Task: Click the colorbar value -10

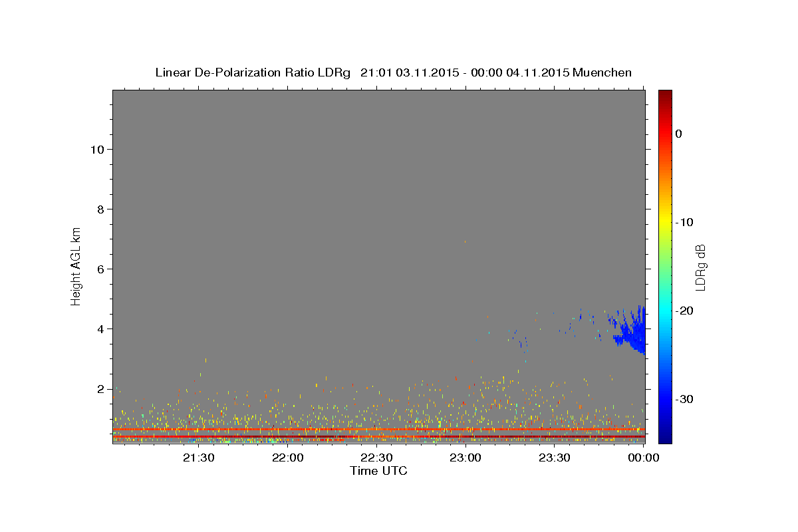Action: click(685, 222)
